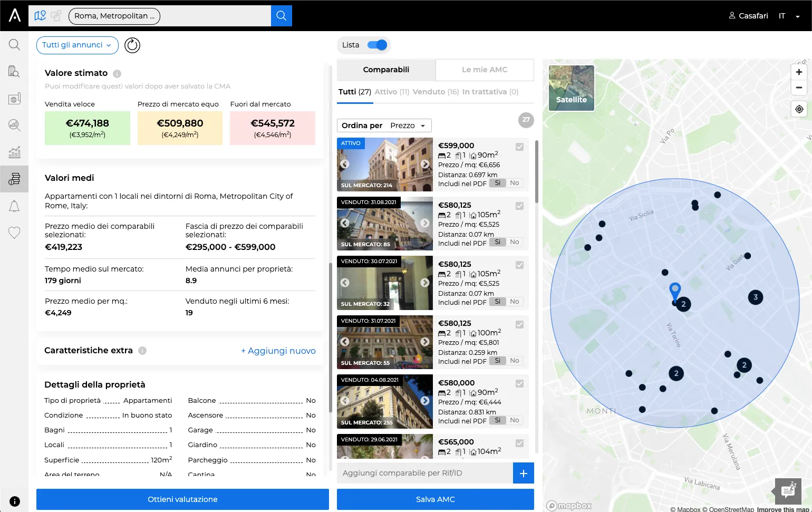Zoom in the map with plus

tap(799, 72)
